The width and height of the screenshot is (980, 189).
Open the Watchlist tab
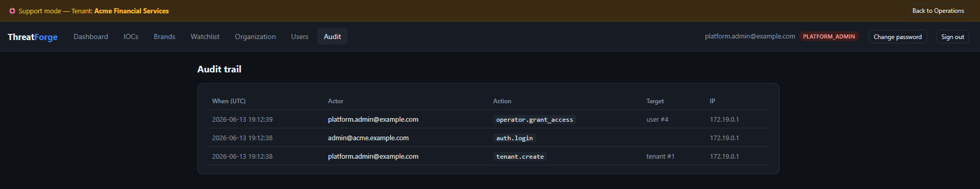[205, 36]
